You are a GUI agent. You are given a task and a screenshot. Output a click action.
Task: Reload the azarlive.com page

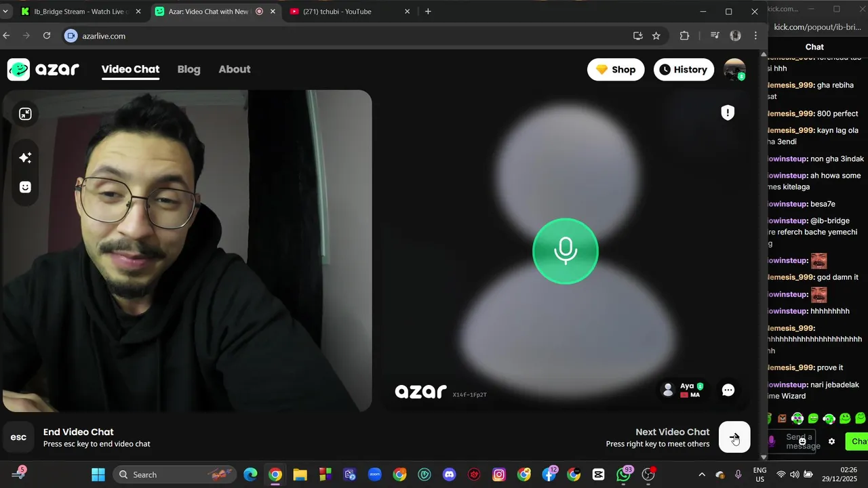click(x=47, y=36)
